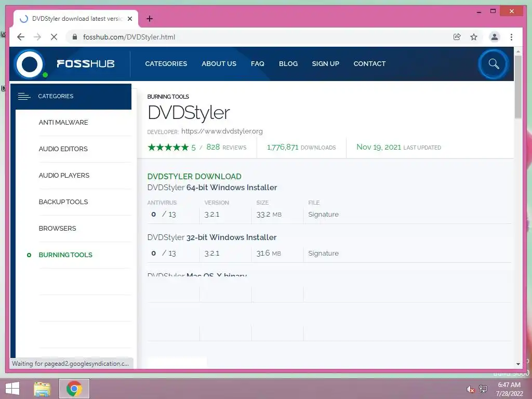Click the share page icon
532x399 pixels.
457,37
